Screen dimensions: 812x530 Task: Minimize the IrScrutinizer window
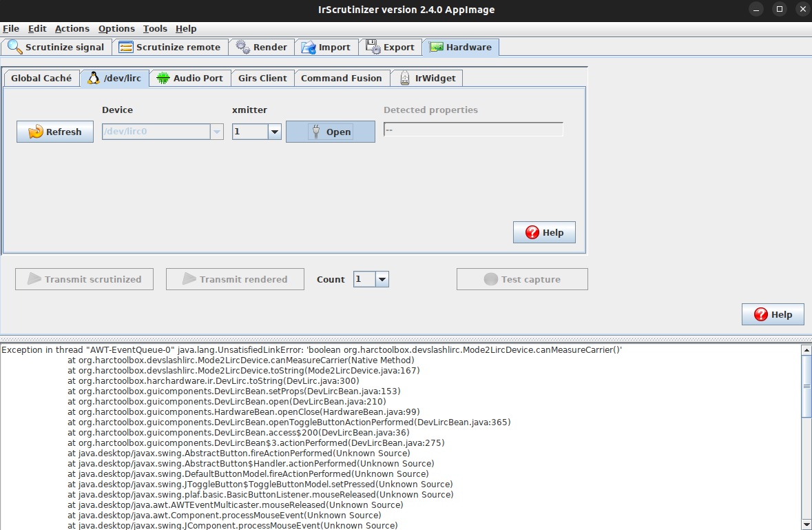tap(756, 10)
